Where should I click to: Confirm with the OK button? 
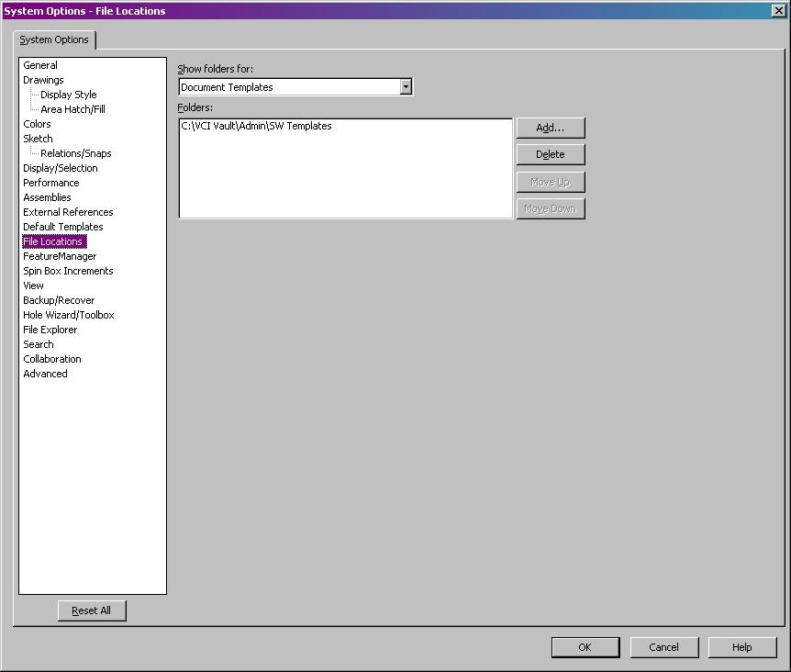click(x=585, y=647)
